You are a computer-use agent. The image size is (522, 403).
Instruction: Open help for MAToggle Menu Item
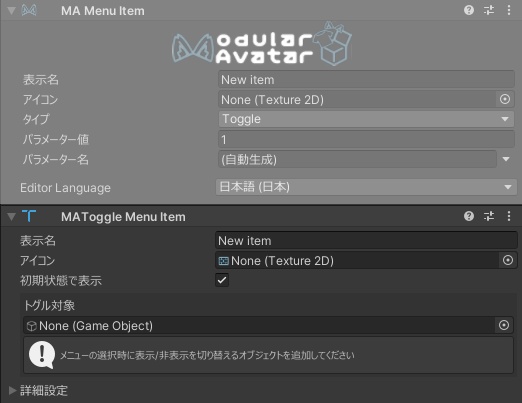coord(469,216)
